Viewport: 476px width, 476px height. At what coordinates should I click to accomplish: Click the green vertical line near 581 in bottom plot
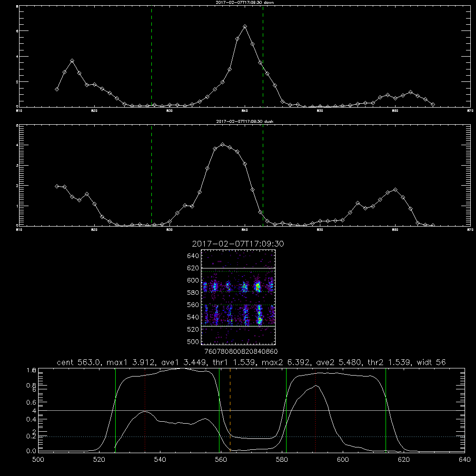(286, 410)
